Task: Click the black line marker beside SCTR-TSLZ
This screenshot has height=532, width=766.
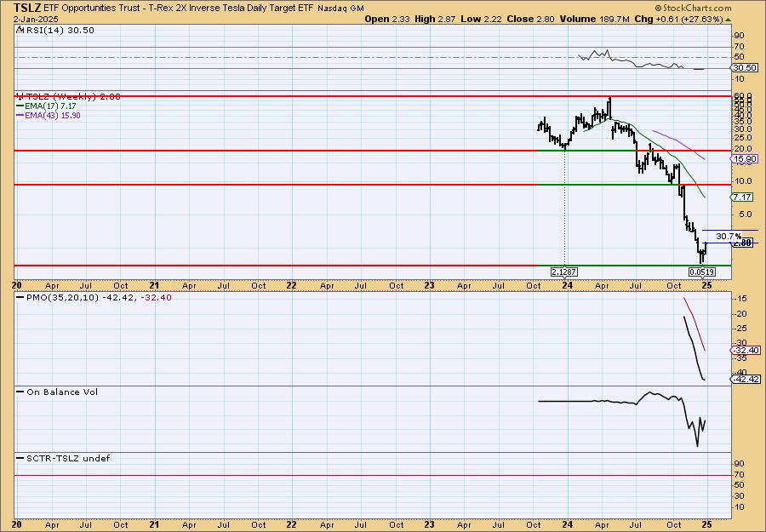Action: pos(20,458)
